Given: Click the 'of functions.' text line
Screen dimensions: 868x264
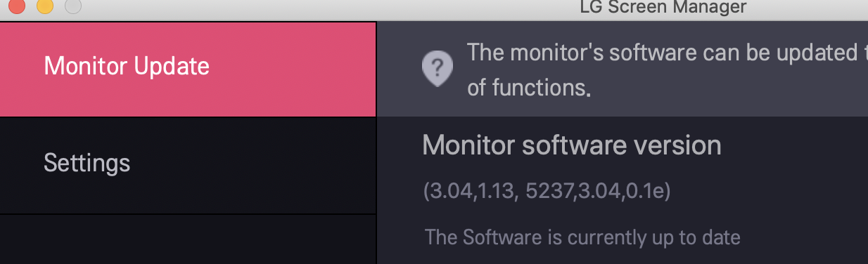Looking at the screenshot, I should coord(528,87).
